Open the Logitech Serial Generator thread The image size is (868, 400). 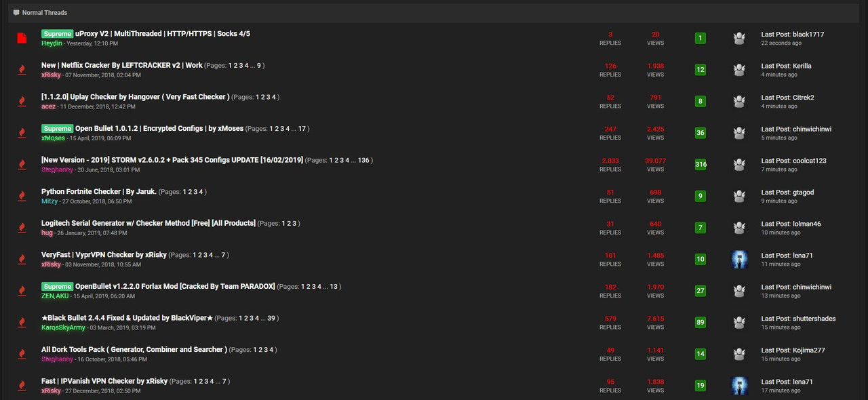pos(149,223)
